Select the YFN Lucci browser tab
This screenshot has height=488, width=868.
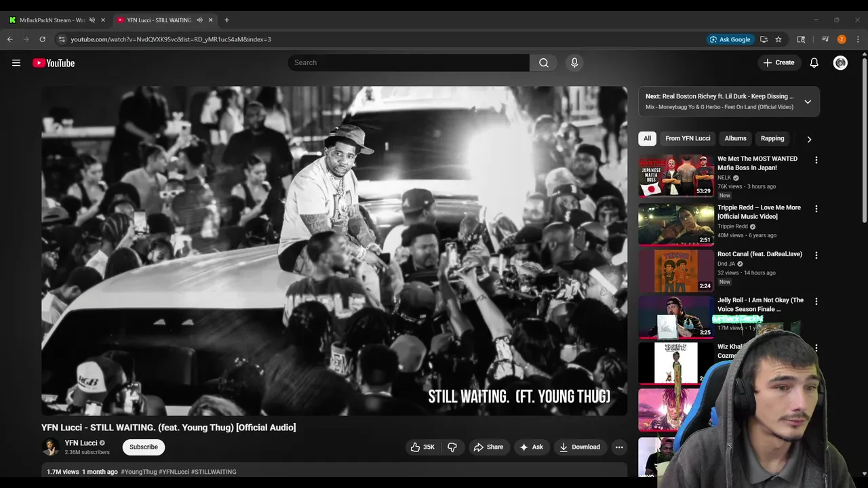click(159, 20)
